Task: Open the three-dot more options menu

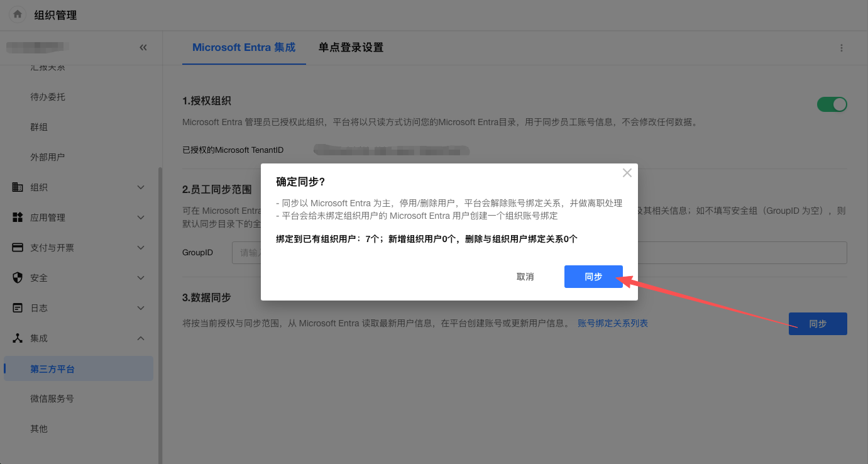Action: [x=842, y=48]
